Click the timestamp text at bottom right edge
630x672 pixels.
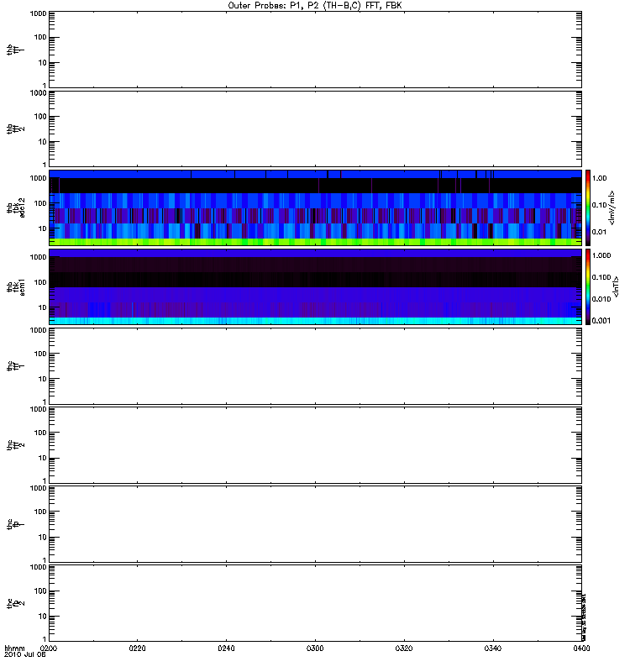[x=584, y=617]
